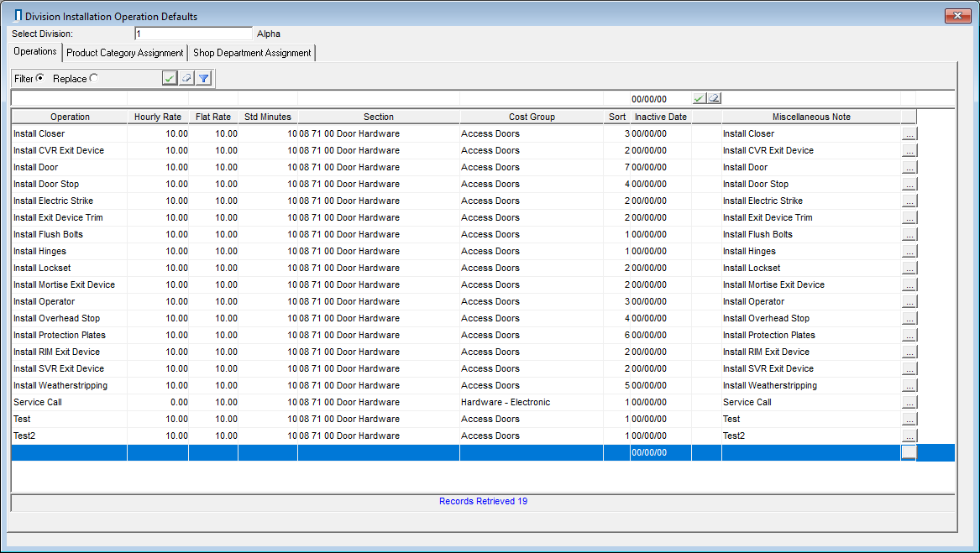Select the Filter radio button
This screenshot has width=980, height=553.
coord(40,78)
